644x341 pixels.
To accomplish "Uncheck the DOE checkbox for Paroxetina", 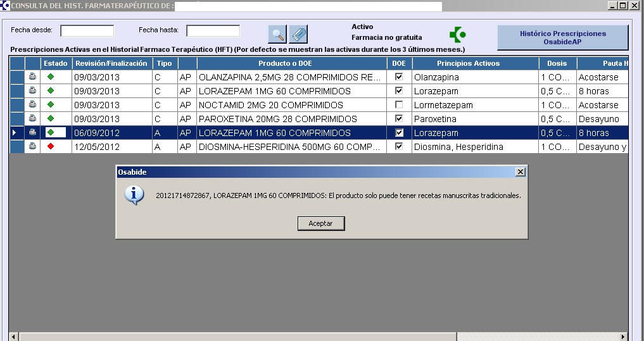I will [x=399, y=118].
